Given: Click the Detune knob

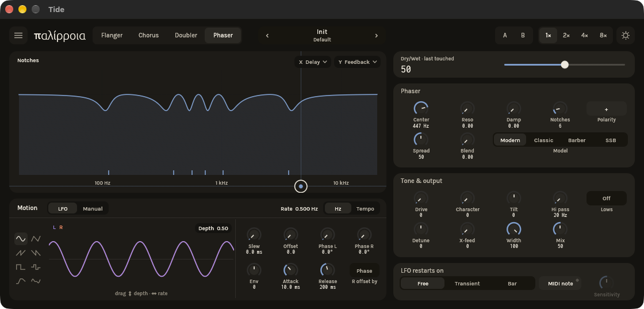Looking at the screenshot, I should pos(421,229).
